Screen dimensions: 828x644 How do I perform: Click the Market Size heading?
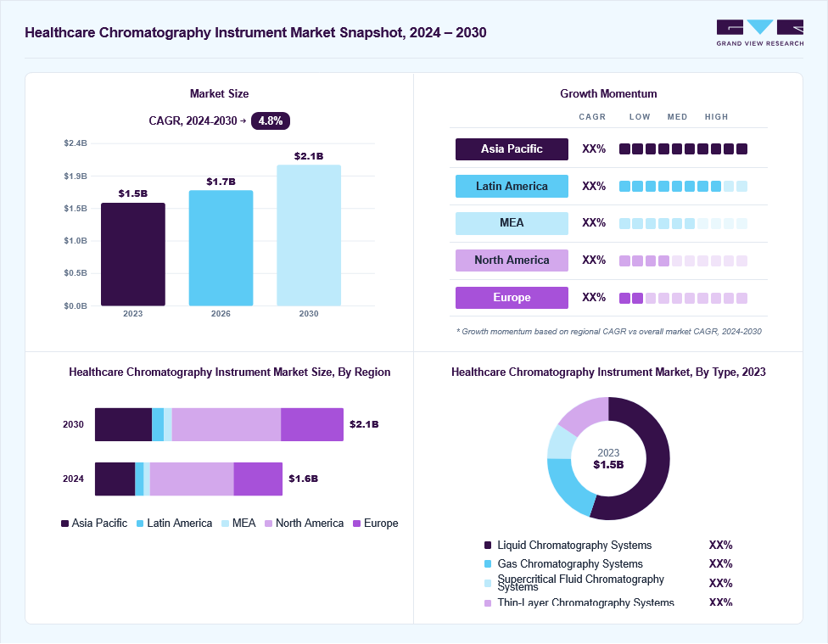click(x=219, y=93)
